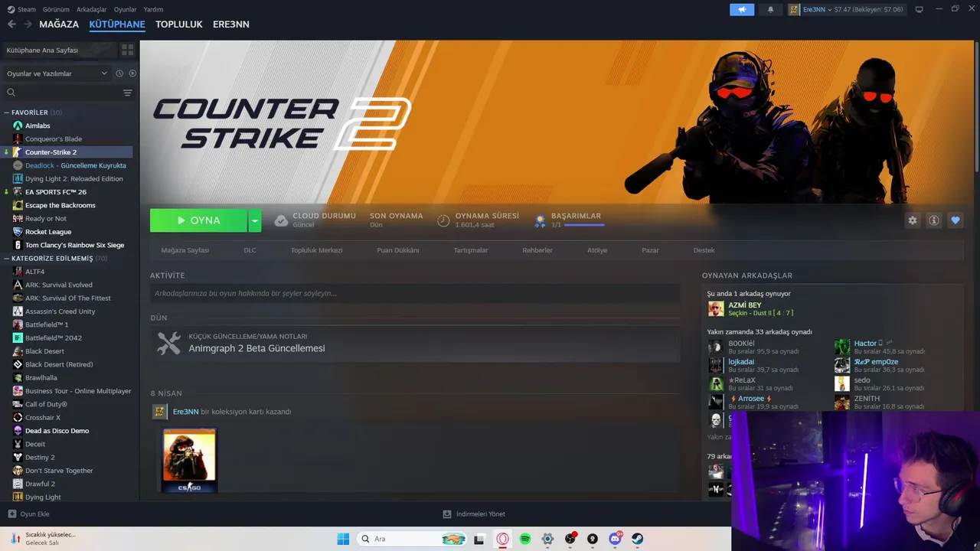Sort library by recent activity clock icon

pyautogui.click(x=119, y=73)
